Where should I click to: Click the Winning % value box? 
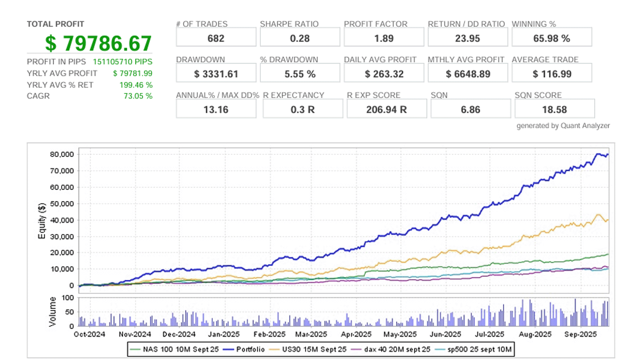551,38
